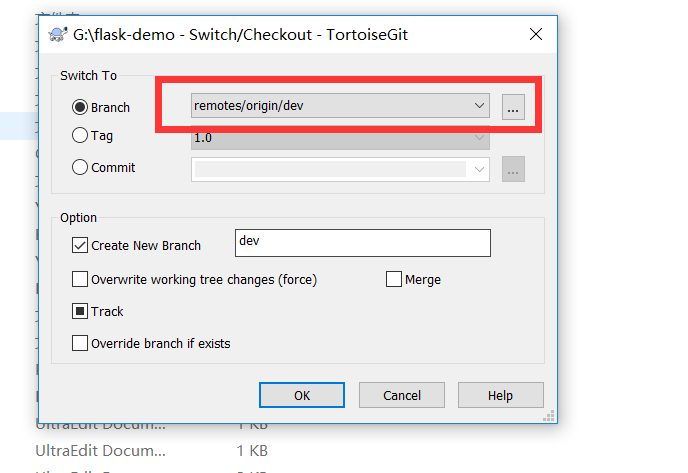Select the Commit radio button
Screen dimensions: 688x473
click(x=79, y=167)
